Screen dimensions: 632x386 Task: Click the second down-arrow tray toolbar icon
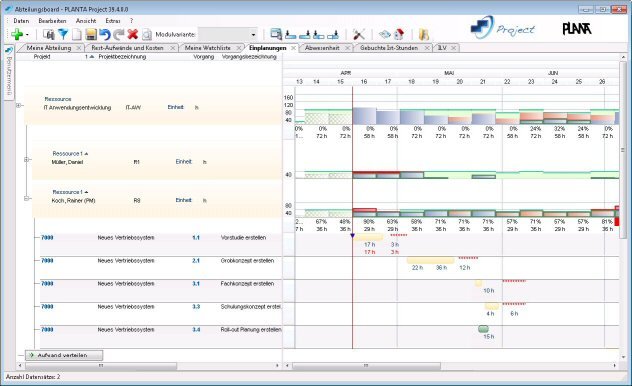pyautogui.click(x=305, y=35)
